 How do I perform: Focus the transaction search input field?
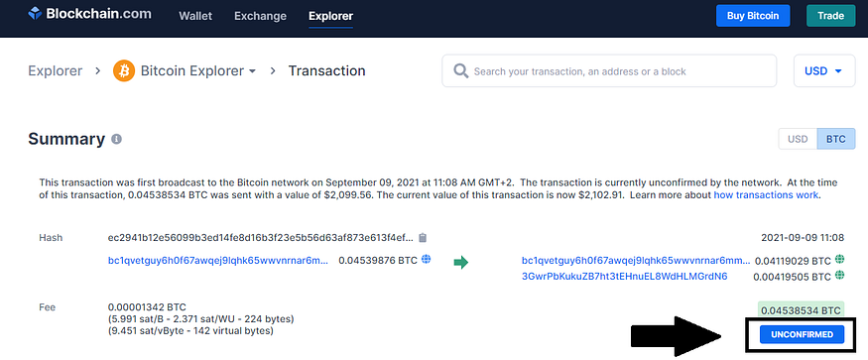tap(609, 70)
